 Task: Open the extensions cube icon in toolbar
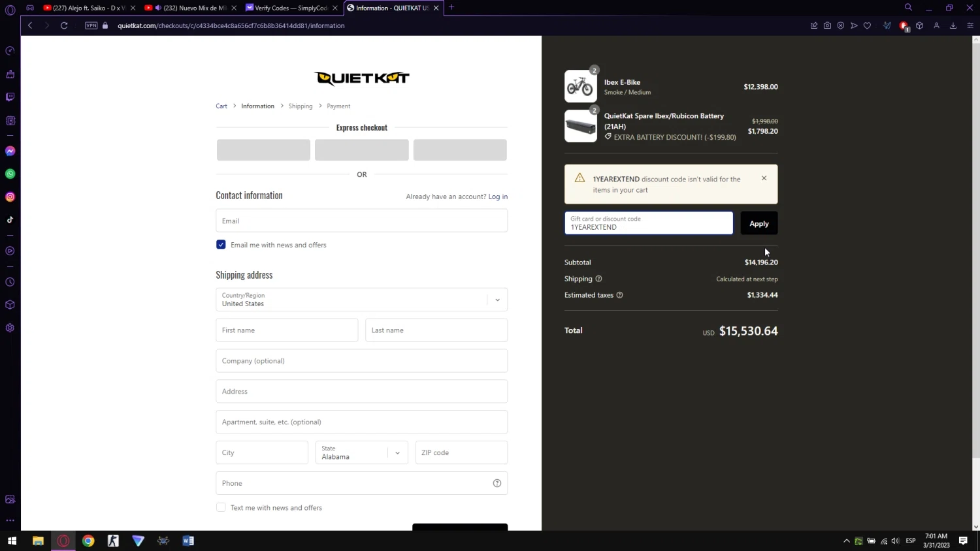pos(919,25)
